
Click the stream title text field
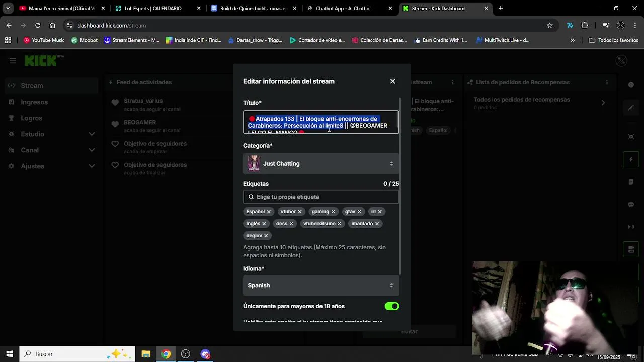321,122
